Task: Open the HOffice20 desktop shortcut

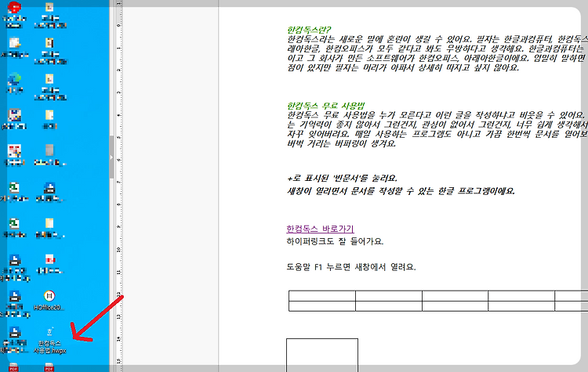Action: click(x=49, y=300)
